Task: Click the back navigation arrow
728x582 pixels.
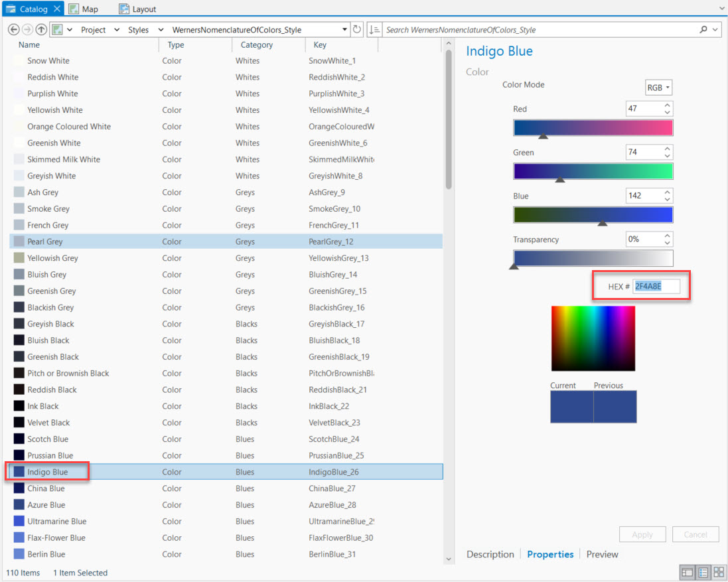Action: [x=13, y=29]
